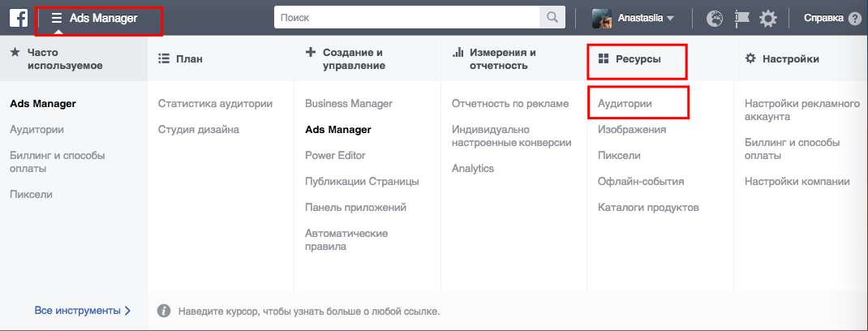Open Аудитории under Ресурсы
868x331 pixels.
coord(625,103)
